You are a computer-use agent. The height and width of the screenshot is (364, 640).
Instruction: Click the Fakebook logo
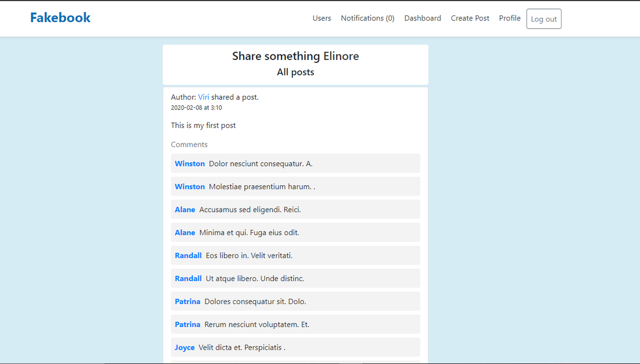(60, 17)
